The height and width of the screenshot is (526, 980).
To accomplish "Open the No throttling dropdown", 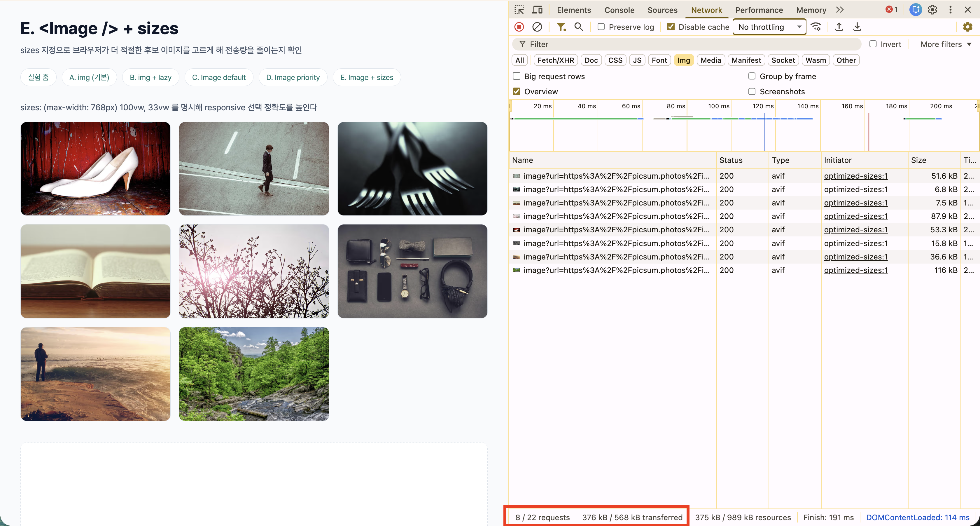I will tap(769, 27).
